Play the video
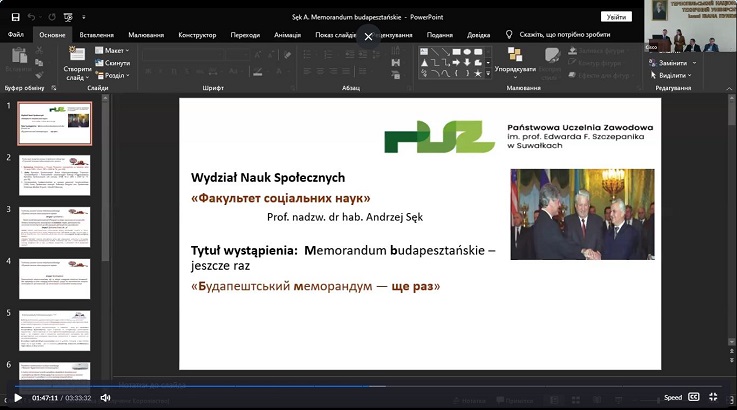Image resolution: width=737 pixels, height=410 pixels. pos(17,397)
